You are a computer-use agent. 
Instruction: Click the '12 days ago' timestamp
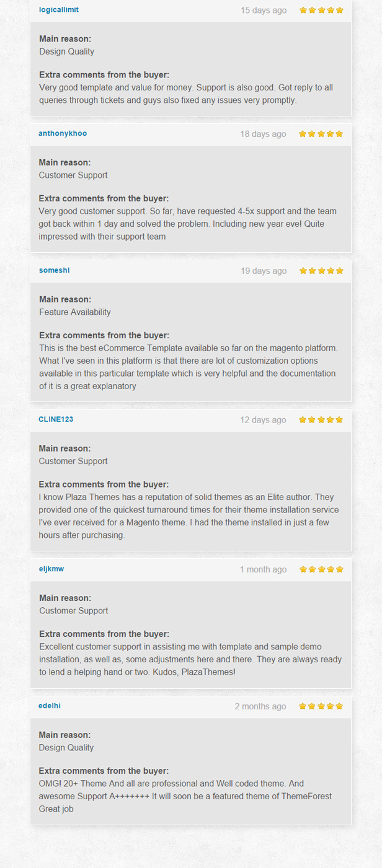(264, 420)
